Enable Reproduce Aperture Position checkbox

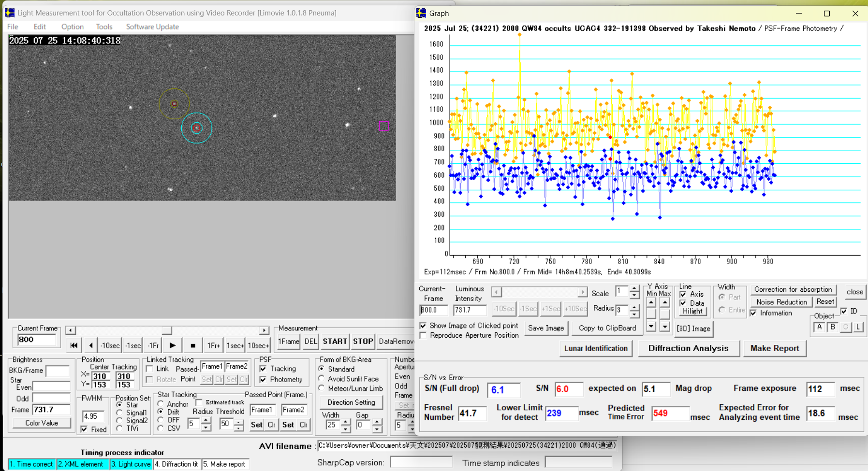coord(424,335)
